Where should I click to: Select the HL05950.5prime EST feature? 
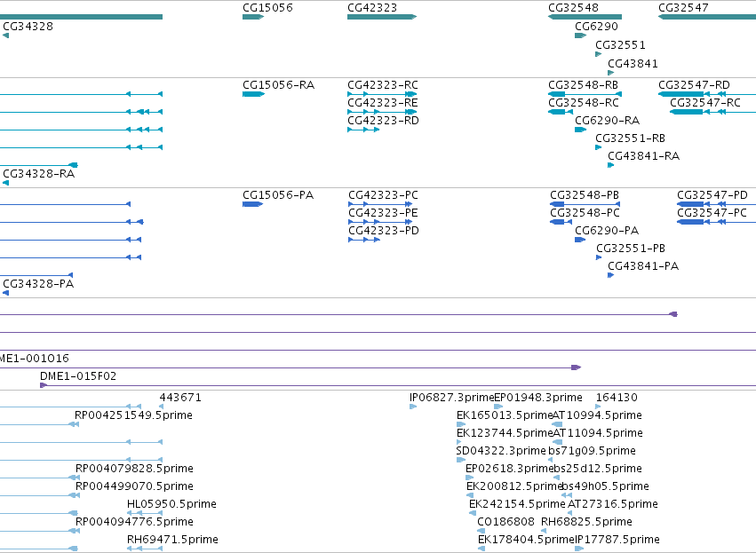[145, 513]
